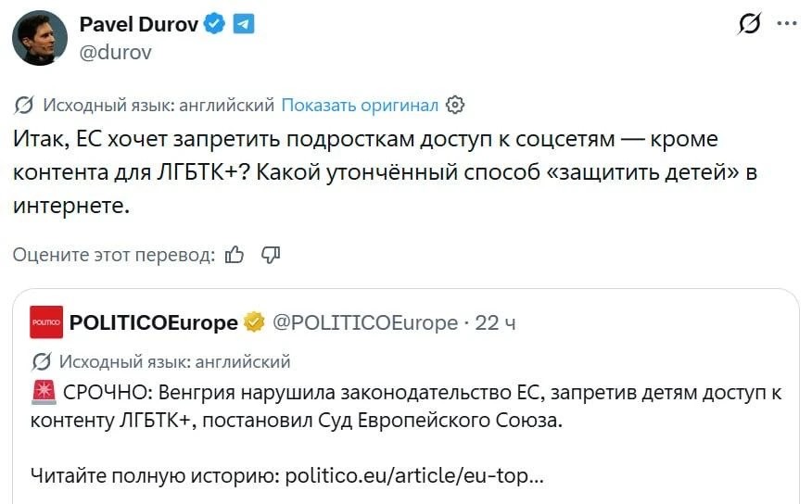812x504 pixels.
Task: Click the translation icon inside the quoted post
Action: pyautogui.click(x=41, y=361)
